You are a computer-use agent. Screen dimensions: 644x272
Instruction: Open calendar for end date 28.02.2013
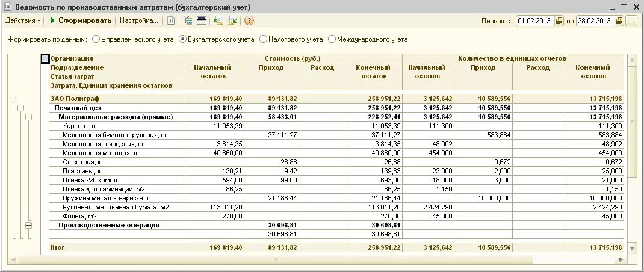tap(619, 21)
